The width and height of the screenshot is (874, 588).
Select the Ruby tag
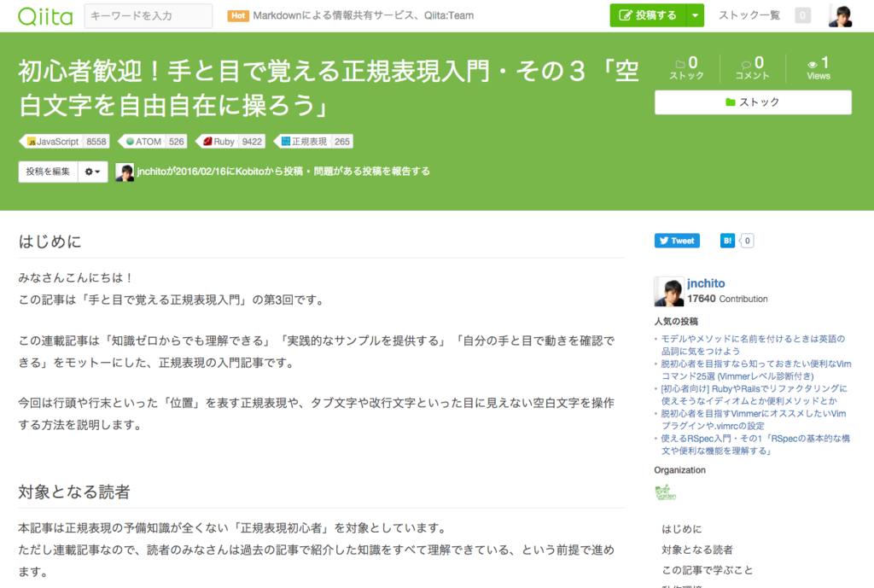218,142
